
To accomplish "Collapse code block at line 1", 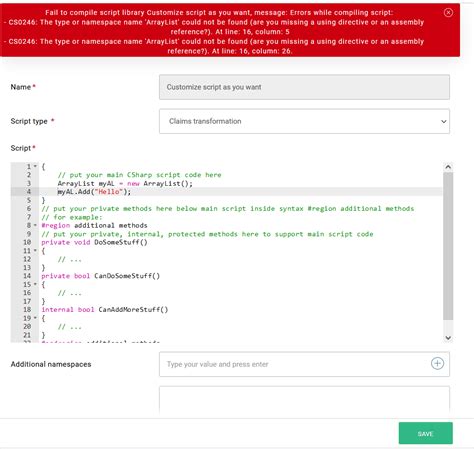I will (x=35, y=166).
